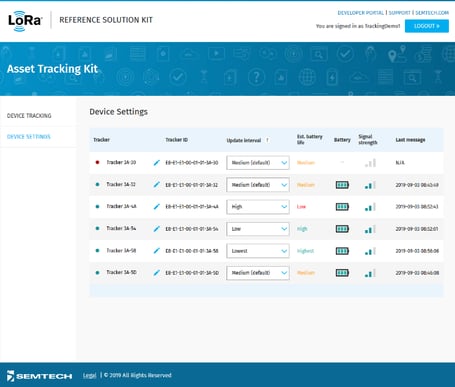This screenshot has height=387, width=455.
Task: Click pencil icon in Tracker 3A-5D row
Action: [x=156, y=273]
